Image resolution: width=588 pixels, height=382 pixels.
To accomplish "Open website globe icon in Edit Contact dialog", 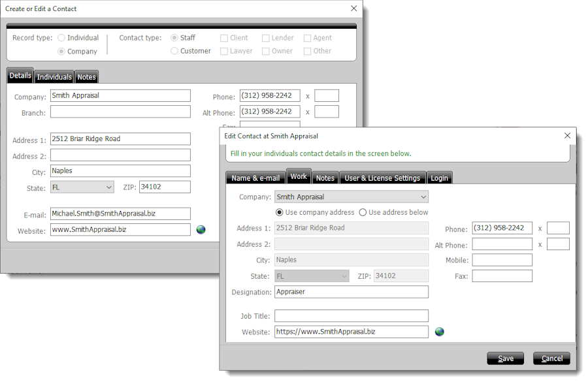I will tap(440, 332).
